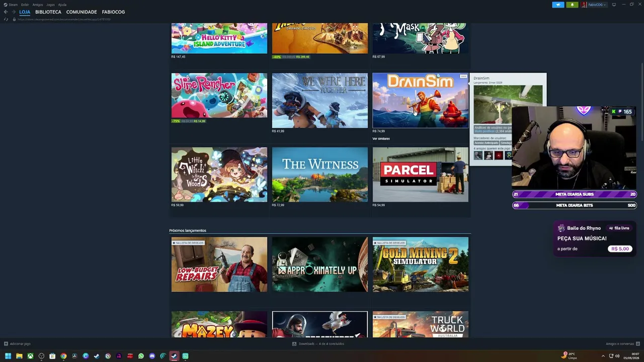Reload the store page with the refresh icon
This screenshot has height=362, width=644.
point(6,19)
